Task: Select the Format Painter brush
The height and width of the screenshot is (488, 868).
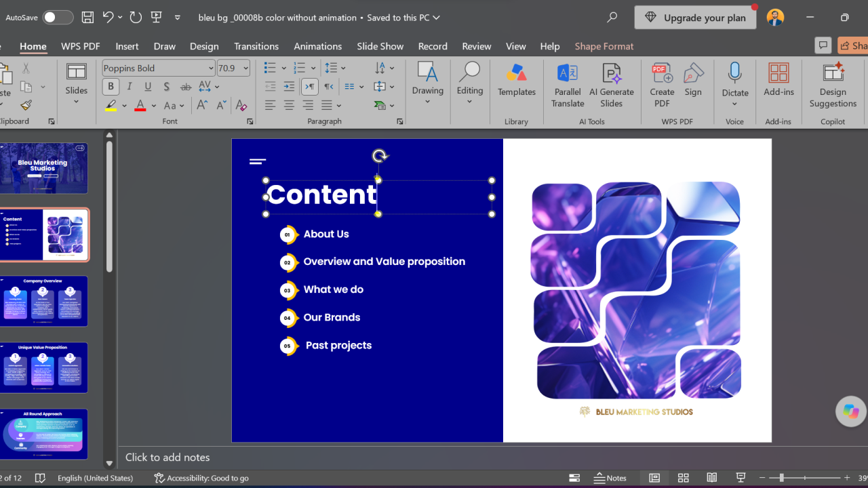Action: (x=26, y=105)
